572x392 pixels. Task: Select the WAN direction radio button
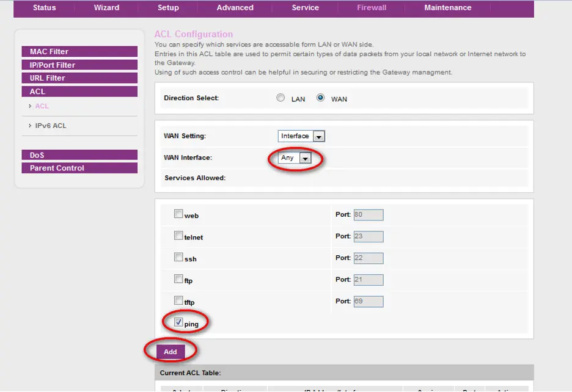coord(321,98)
